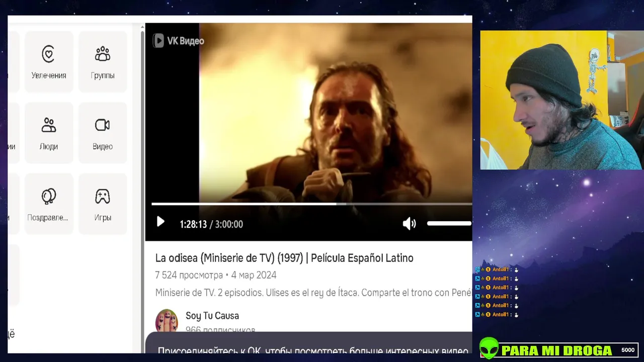Click the 5000 counter in the overlay
Image resolution: width=644 pixels, height=362 pixels.
point(628,350)
